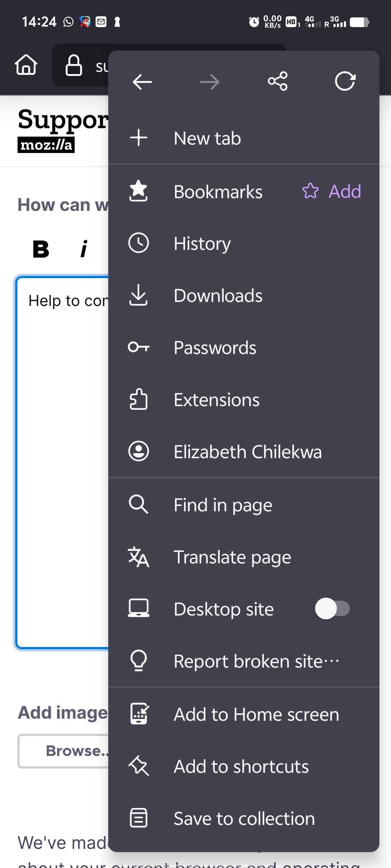Choose Translate page option

click(244, 557)
